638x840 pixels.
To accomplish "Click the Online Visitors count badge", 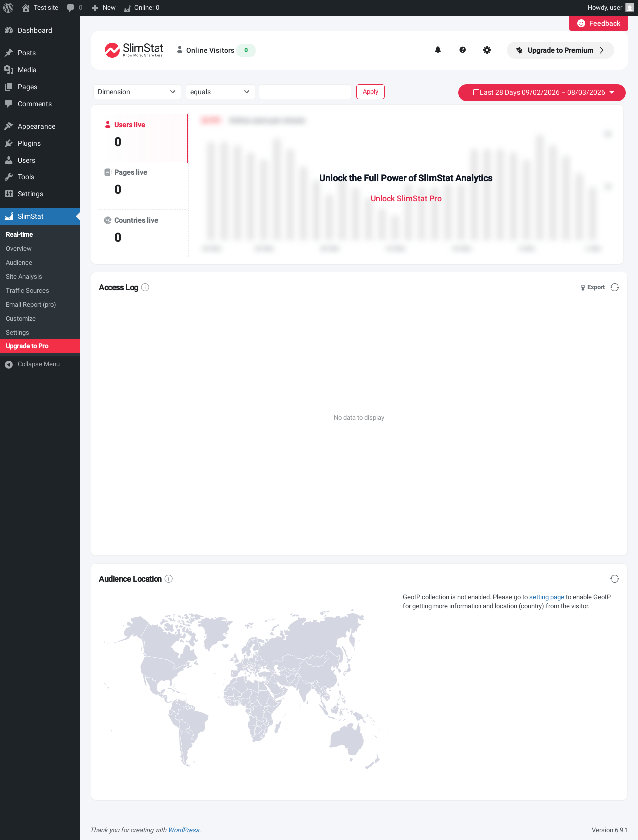I will pyautogui.click(x=246, y=50).
